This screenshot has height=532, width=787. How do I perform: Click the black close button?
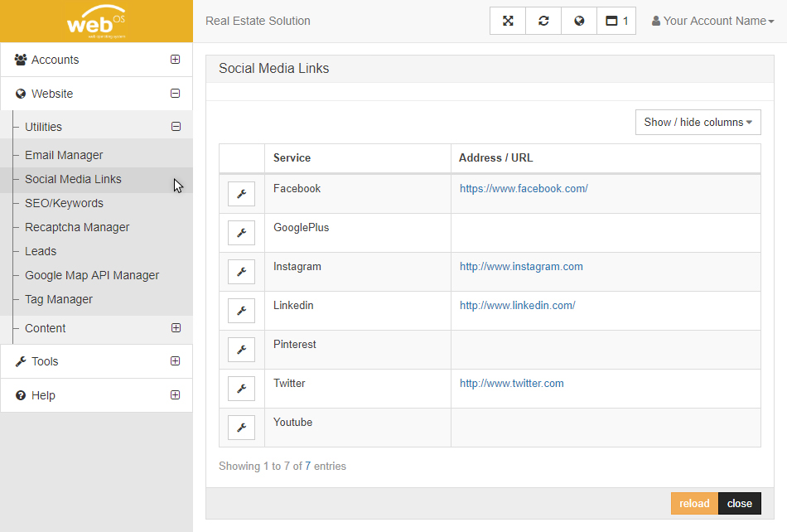(740, 503)
